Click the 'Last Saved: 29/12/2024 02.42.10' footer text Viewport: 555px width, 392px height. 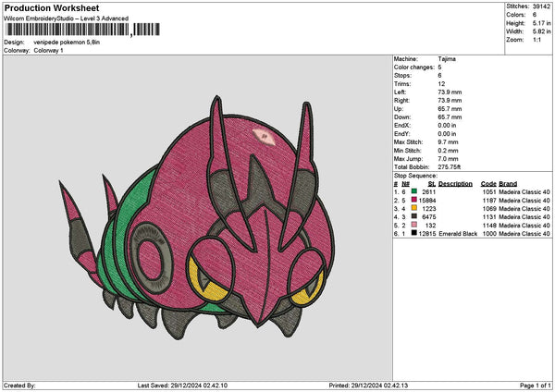click(182, 386)
